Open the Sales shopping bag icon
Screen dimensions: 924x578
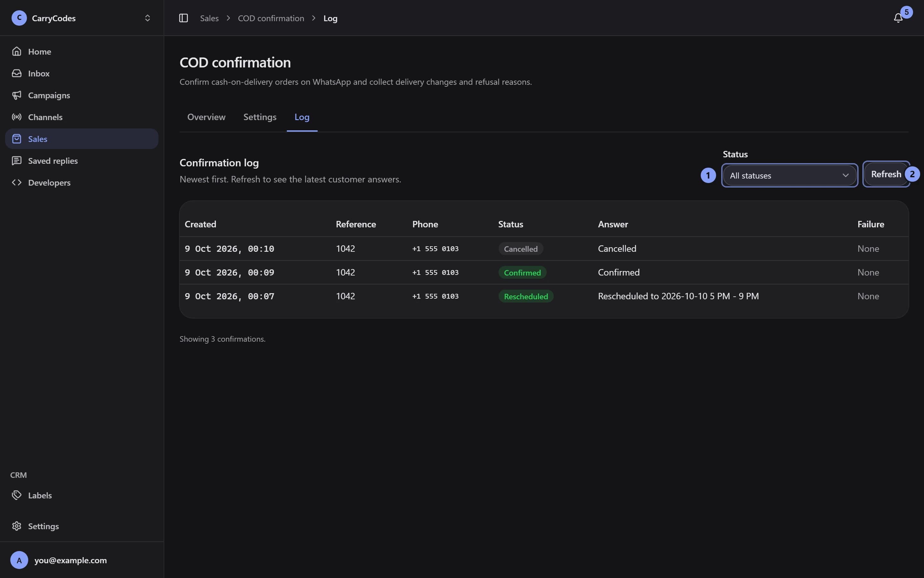click(16, 138)
